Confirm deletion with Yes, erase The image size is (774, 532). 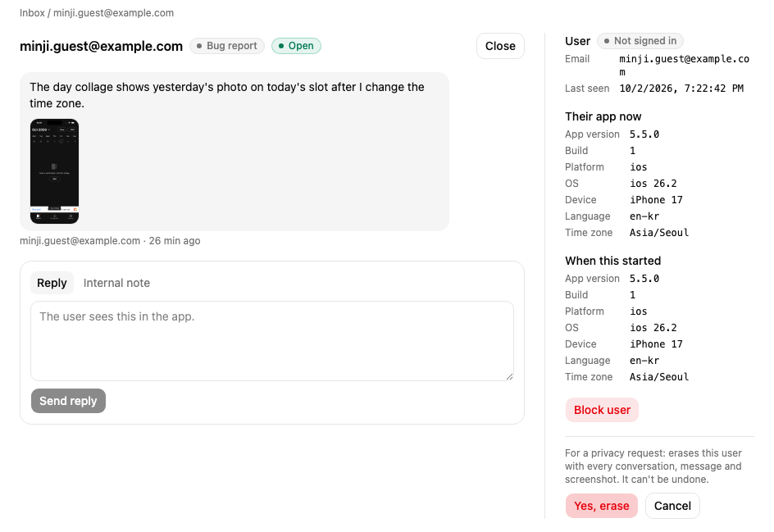pos(601,506)
